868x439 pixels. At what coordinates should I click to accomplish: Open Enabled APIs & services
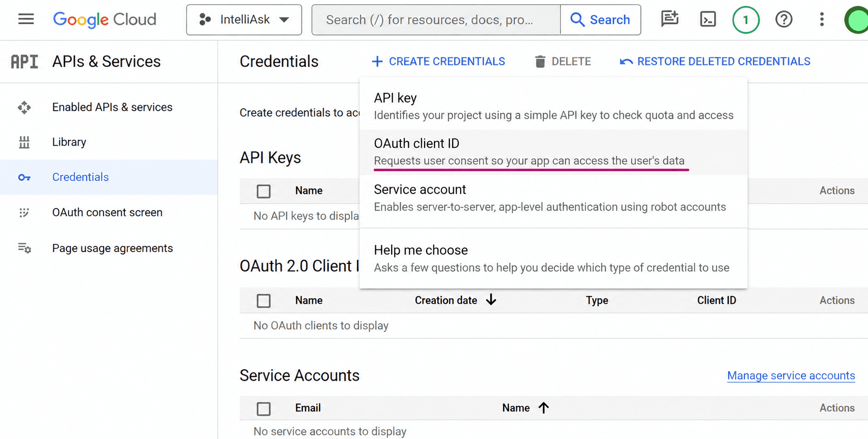coord(109,107)
